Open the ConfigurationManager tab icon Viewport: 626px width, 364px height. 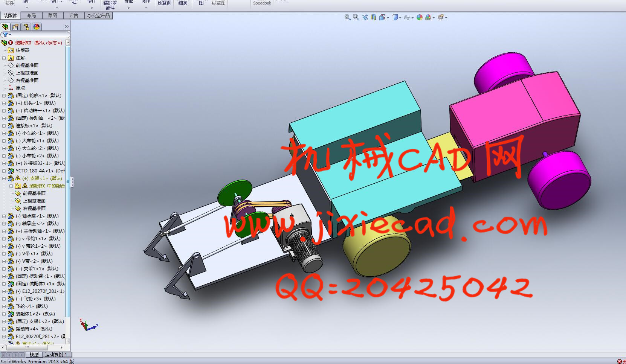26,27
